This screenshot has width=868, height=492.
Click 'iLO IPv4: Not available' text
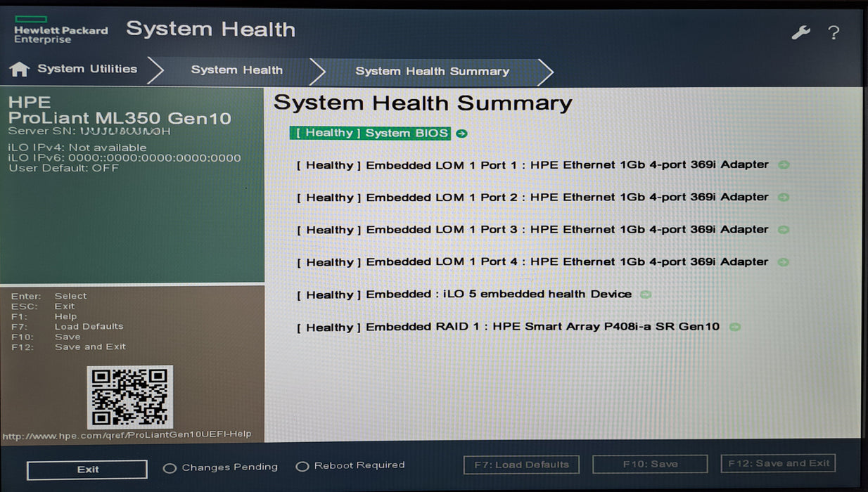77,148
